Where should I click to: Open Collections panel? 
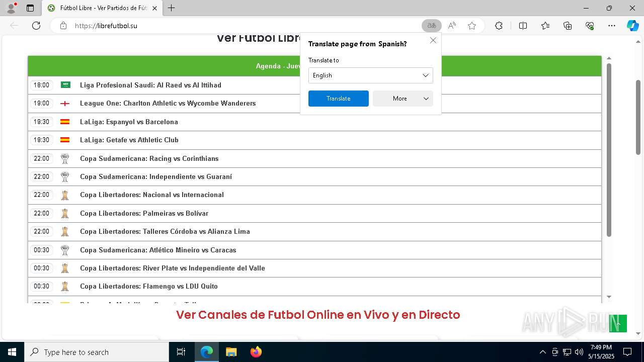click(x=568, y=26)
